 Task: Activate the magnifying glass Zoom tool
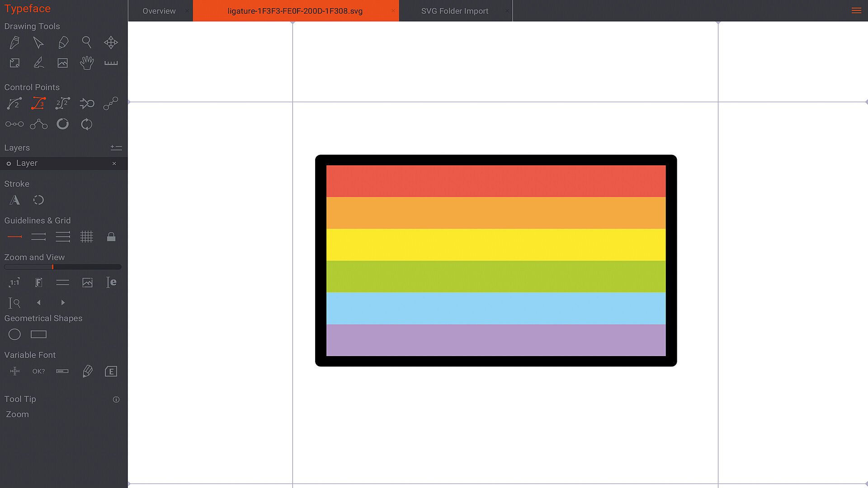coord(86,42)
